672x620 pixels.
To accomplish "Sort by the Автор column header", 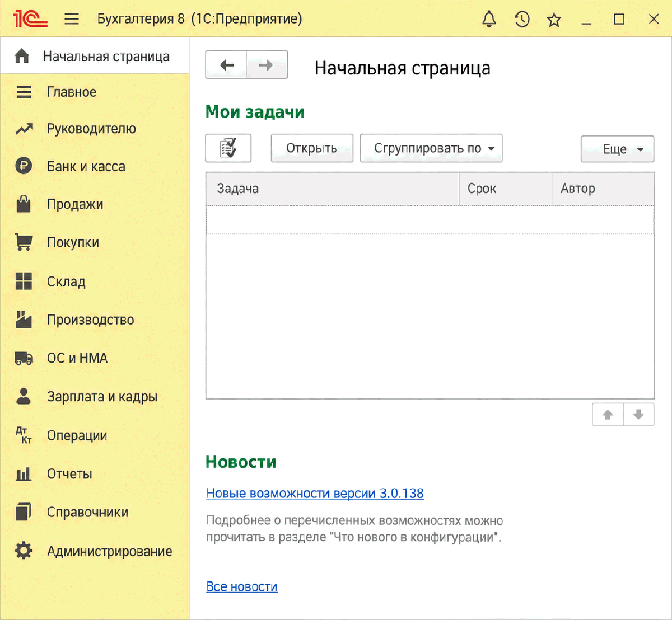I will 603,189.
